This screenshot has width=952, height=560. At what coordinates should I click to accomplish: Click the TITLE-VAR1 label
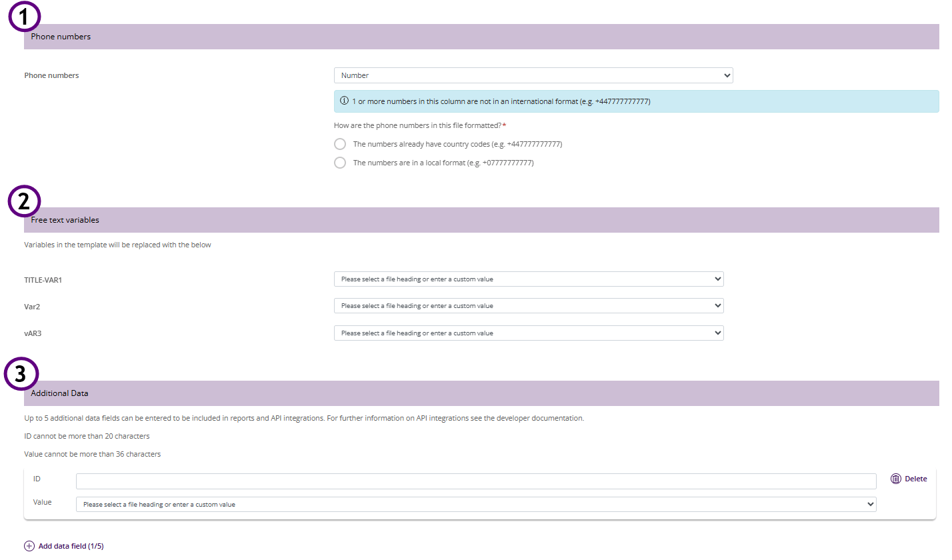(43, 280)
